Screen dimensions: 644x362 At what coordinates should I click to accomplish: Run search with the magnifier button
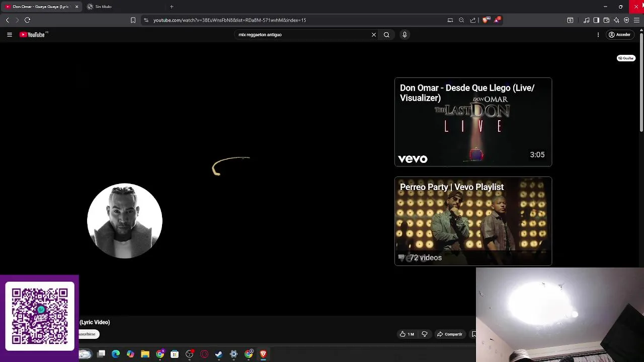coord(386,35)
